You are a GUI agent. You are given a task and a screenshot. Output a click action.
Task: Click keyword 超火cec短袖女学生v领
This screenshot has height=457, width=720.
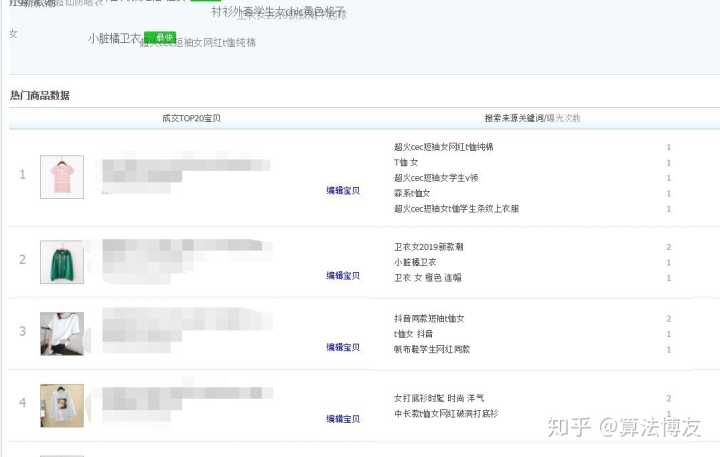[x=436, y=178]
